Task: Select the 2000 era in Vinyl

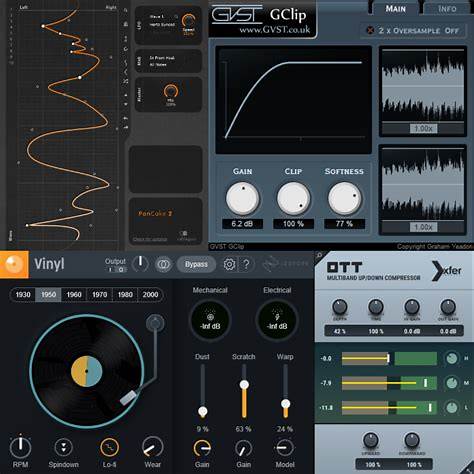Action: tap(150, 295)
